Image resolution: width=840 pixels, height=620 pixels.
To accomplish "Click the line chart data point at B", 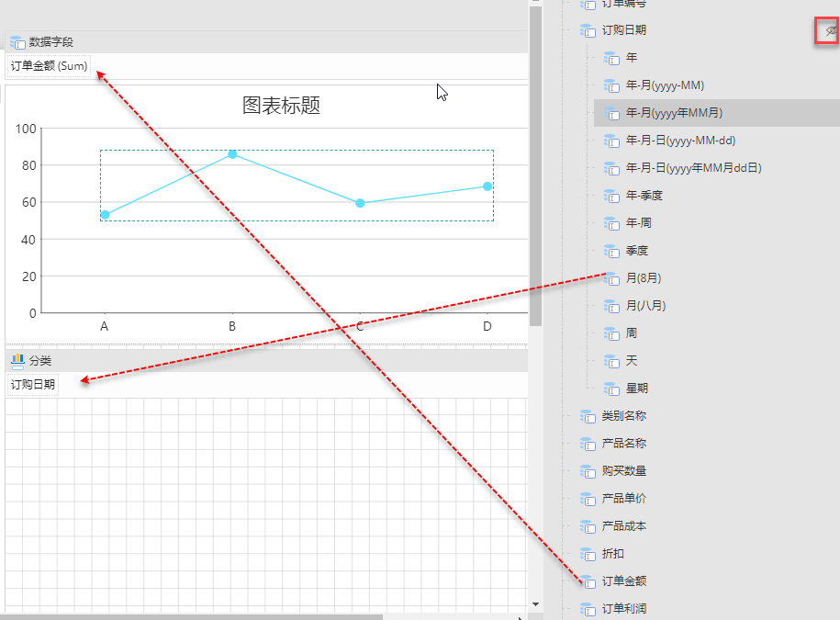I will (x=232, y=154).
